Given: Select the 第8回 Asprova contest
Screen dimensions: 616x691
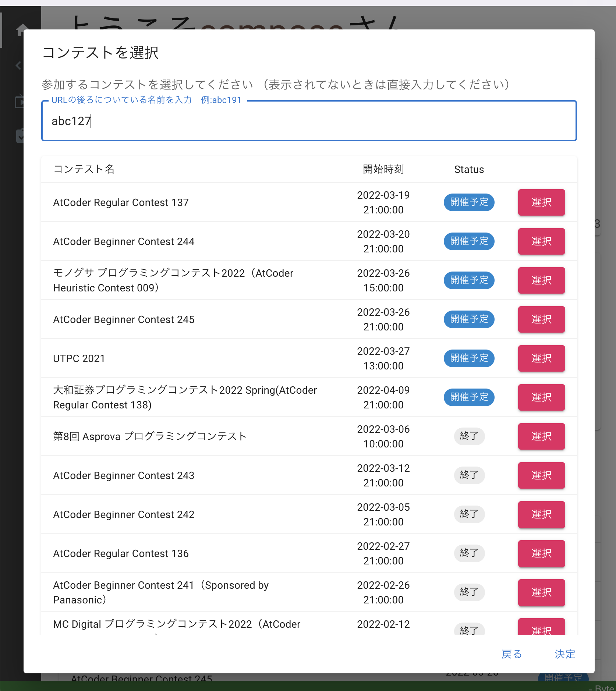Looking at the screenshot, I should point(541,436).
